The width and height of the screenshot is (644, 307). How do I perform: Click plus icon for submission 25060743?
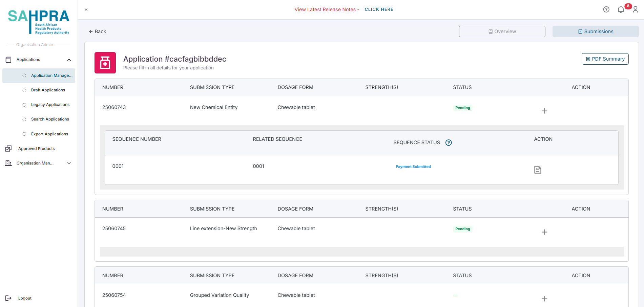(x=544, y=111)
